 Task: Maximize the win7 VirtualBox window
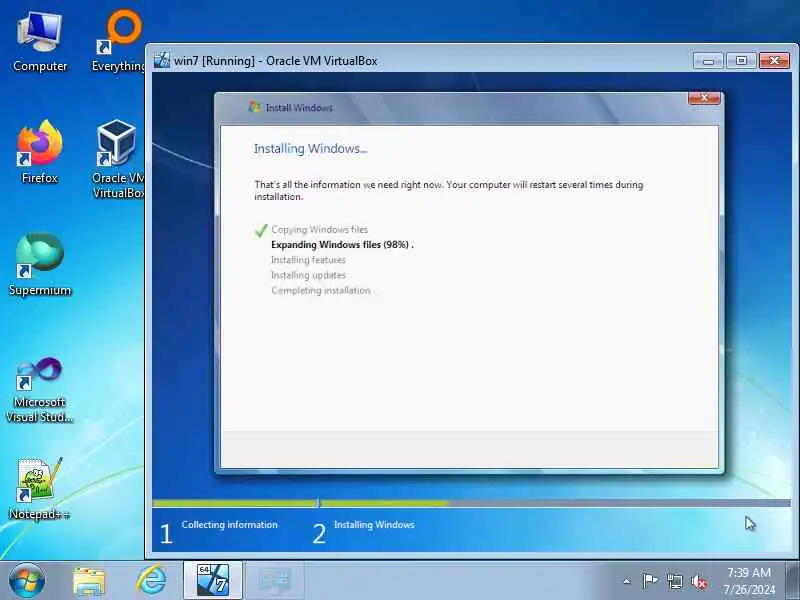(x=741, y=61)
